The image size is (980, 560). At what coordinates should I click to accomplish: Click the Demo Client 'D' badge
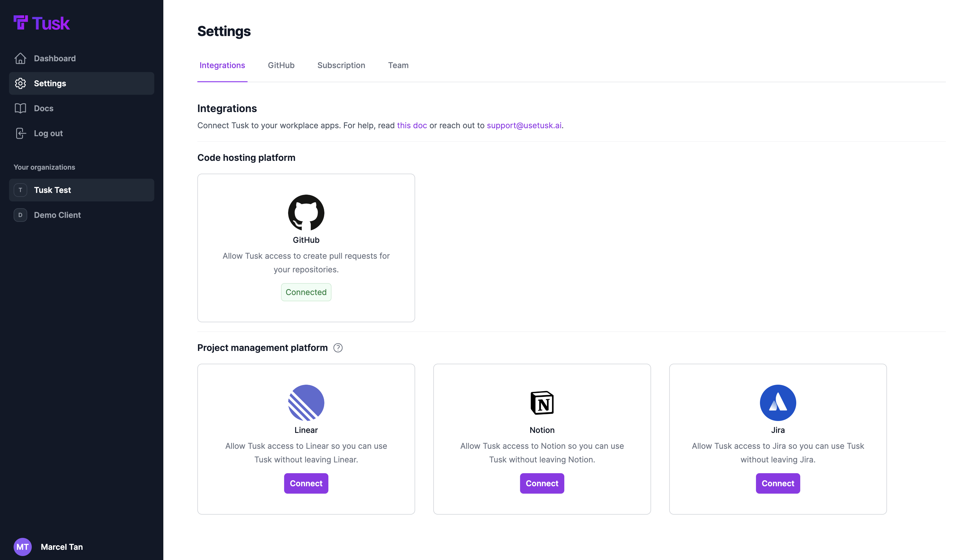point(20,215)
